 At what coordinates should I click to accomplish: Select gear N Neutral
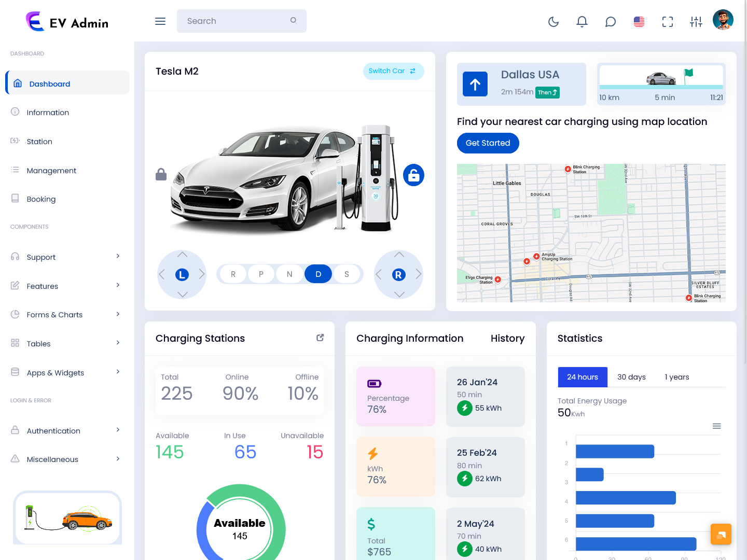[289, 274]
